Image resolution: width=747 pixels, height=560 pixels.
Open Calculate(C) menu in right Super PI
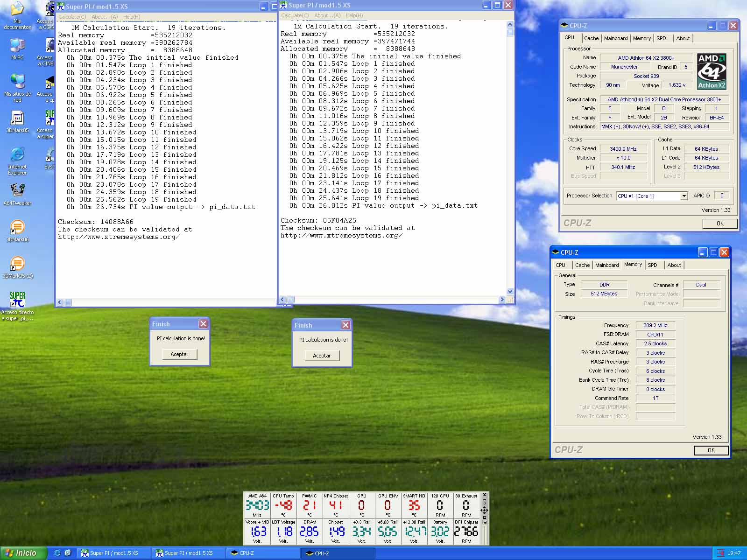295,15
